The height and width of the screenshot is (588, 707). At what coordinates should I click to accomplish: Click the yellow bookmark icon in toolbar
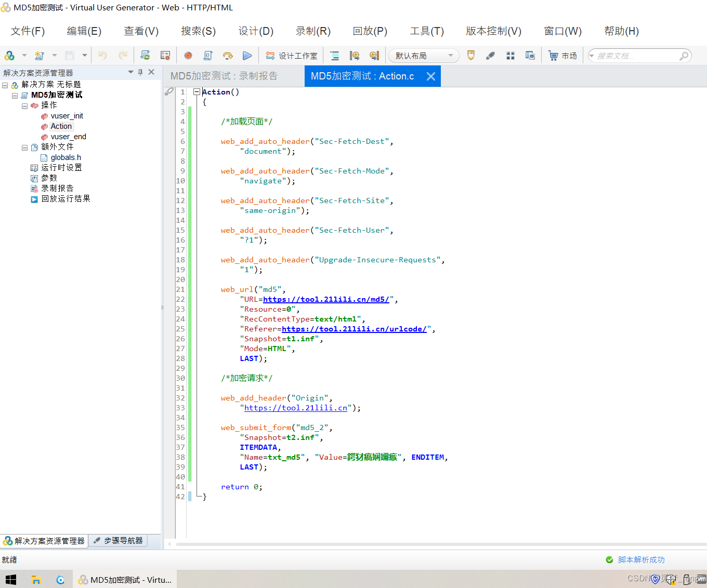(471, 56)
